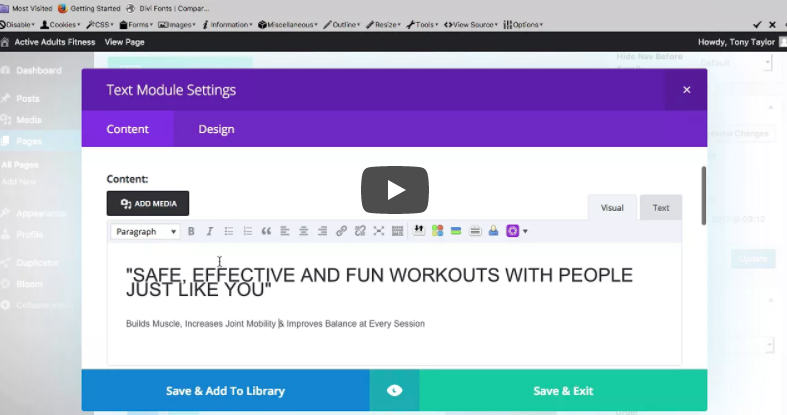Switch to the Text editor tab

tap(661, 208)
